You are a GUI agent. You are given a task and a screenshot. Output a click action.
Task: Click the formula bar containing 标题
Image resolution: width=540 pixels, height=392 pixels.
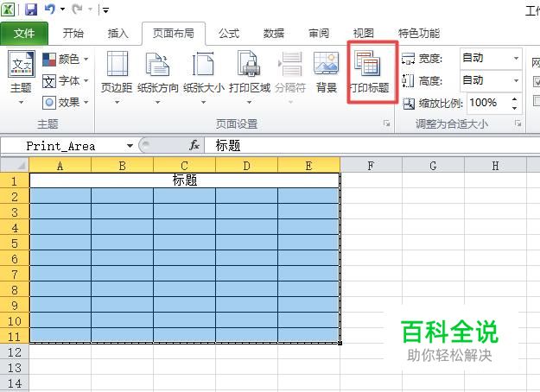coord(372,146)
